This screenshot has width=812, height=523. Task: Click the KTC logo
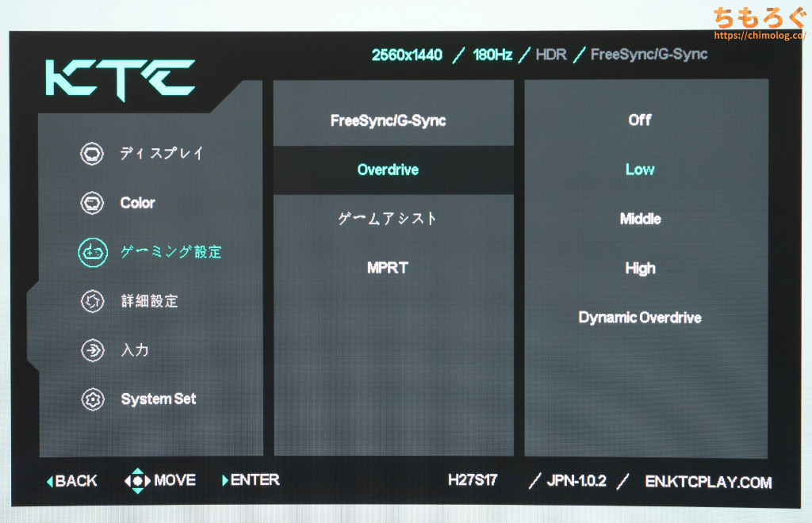pyautogui.click(x=120, y=78)
